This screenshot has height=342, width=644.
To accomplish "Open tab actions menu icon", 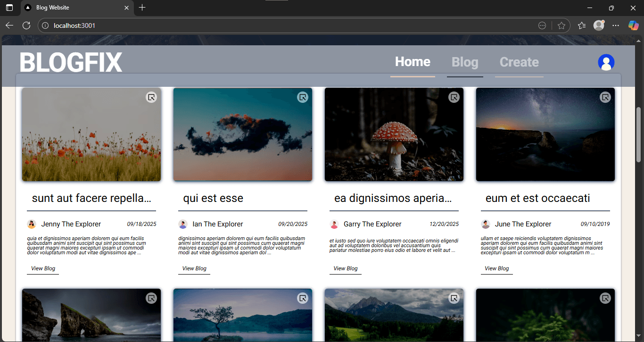I will click(x=9, y=8).
